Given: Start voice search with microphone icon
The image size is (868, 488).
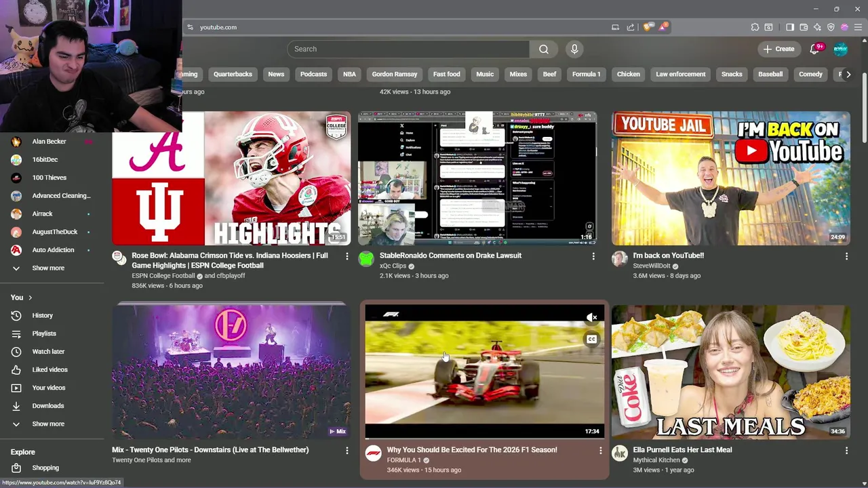Looking at the screenshot, I should coord(574,49).
